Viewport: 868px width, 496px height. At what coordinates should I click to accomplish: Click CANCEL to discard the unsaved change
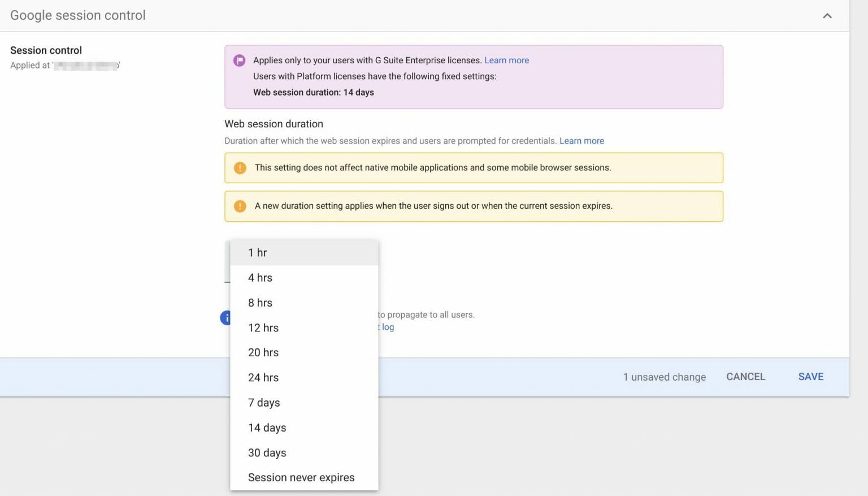coord(745,376)
